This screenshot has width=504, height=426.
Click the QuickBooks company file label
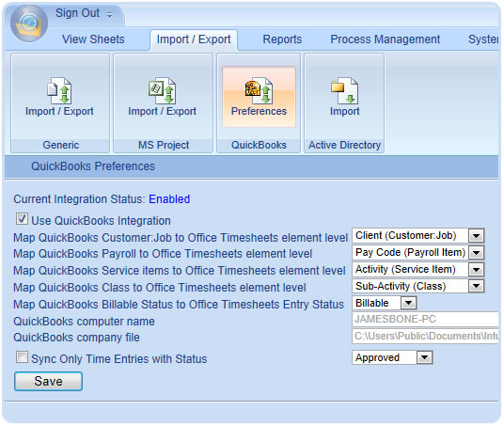pyautogui.click(x=76, y=338)
